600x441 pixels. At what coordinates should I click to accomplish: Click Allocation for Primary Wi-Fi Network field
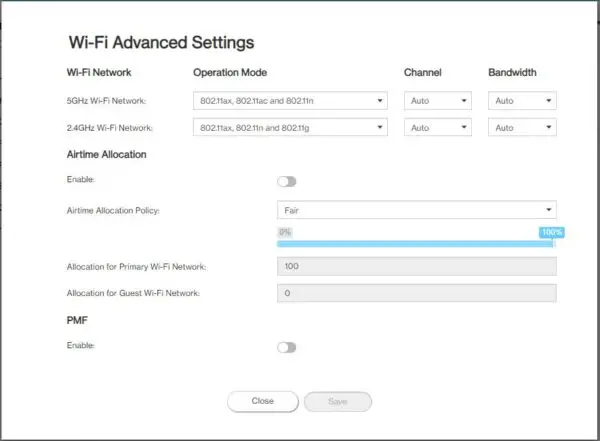tap(417, 266)
